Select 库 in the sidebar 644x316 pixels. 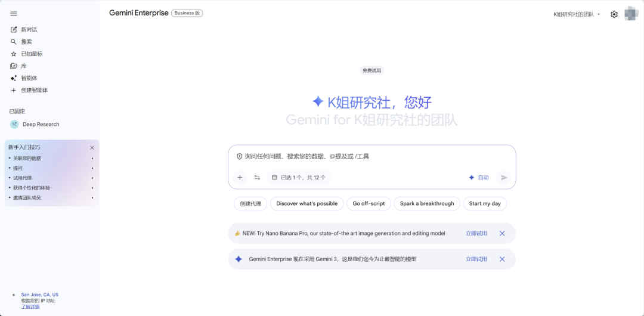coord(24,66)
